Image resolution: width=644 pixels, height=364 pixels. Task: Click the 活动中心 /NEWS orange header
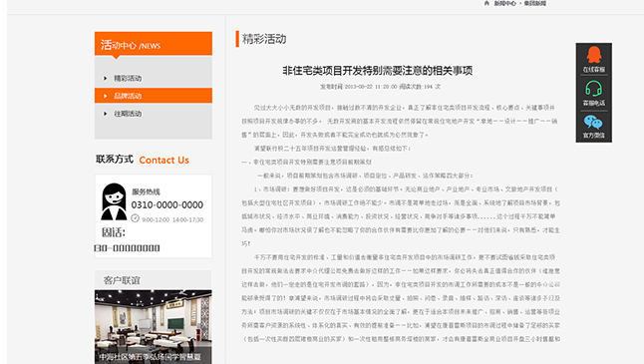pos(154,43)
